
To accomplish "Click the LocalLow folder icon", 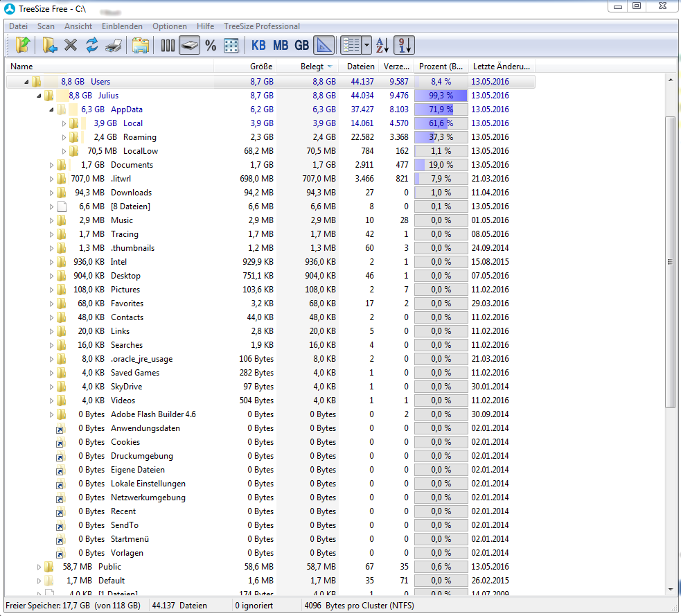I will (x=74, y=151).
